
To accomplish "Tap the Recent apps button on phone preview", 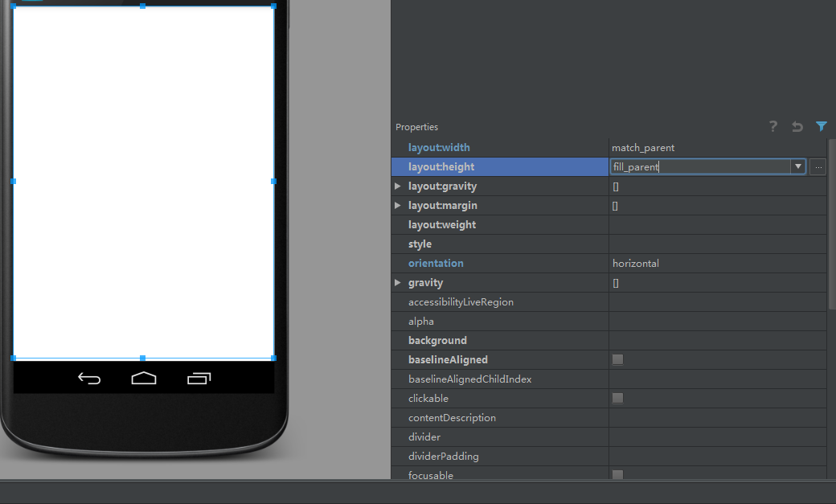I will click(199, 378).
